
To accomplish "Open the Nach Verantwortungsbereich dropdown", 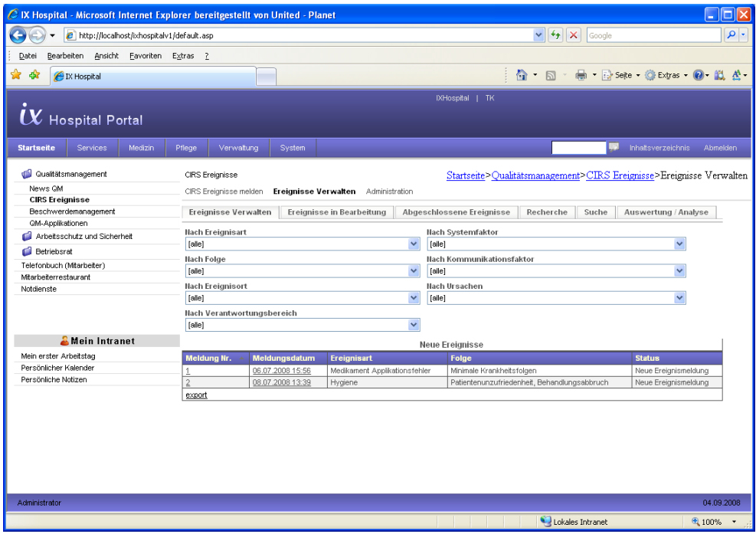I will (414, 325).
